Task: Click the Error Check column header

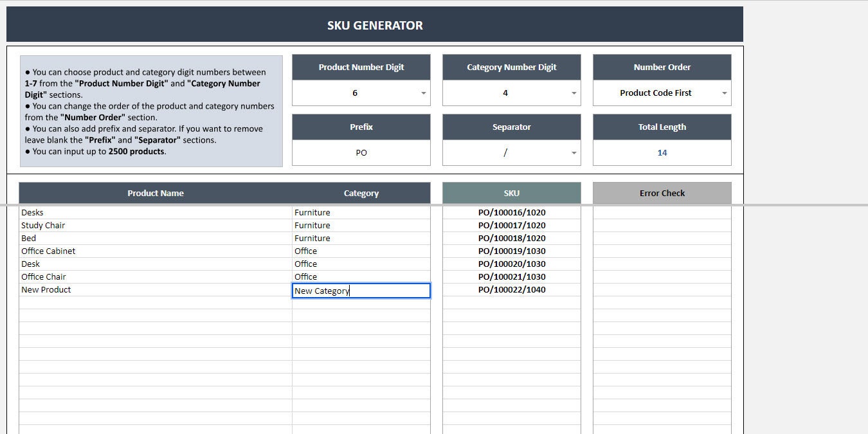Action: (x=662, y=193)
